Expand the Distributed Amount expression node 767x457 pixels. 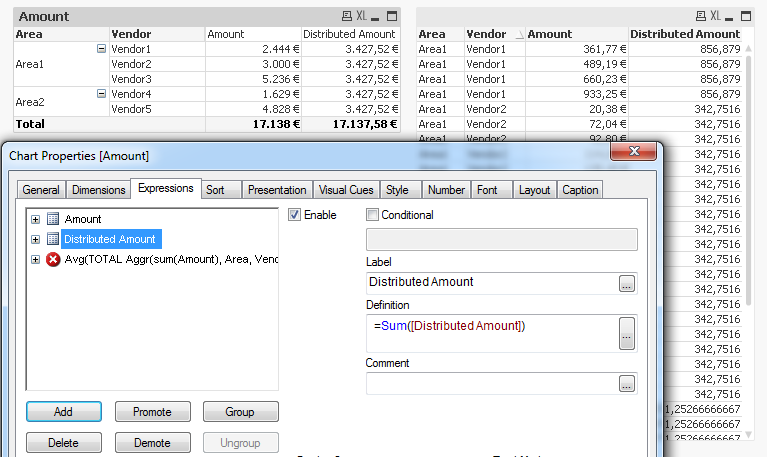[x=36, y=239]
